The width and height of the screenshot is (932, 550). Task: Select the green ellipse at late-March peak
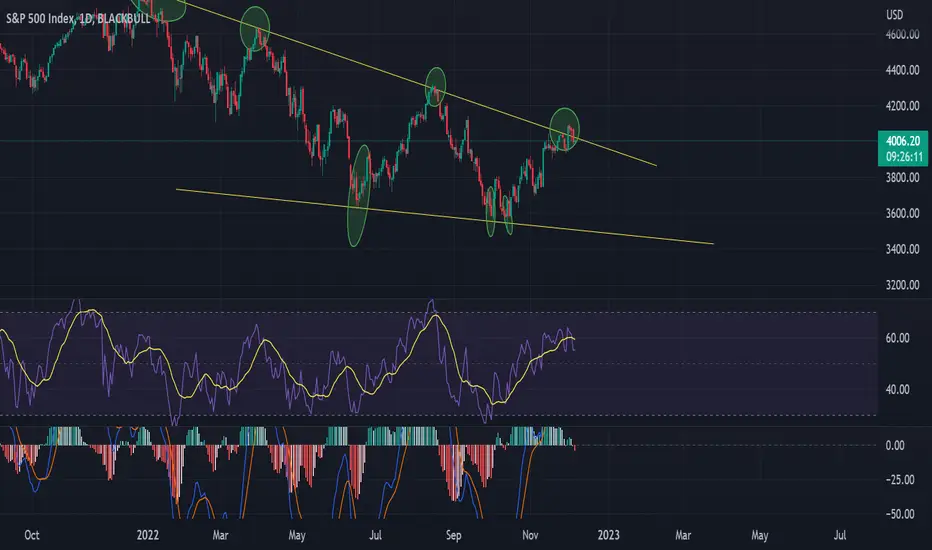(255, 29)
